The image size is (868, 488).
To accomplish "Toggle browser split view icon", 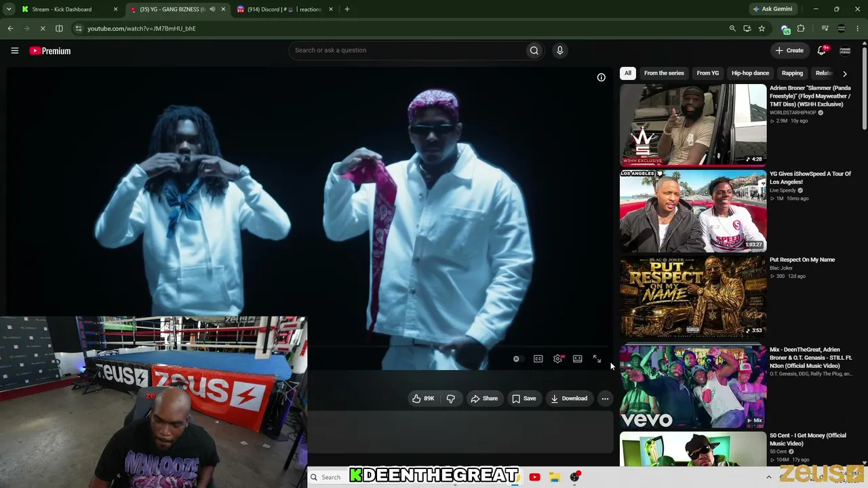I will 59,28.
